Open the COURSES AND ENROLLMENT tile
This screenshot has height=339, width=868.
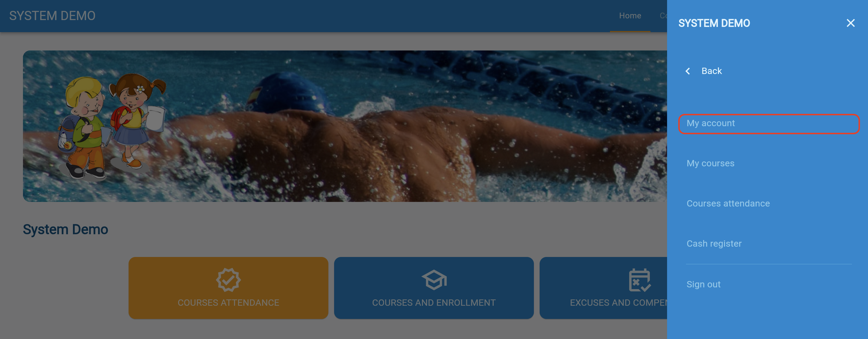(x=434, y=288)
